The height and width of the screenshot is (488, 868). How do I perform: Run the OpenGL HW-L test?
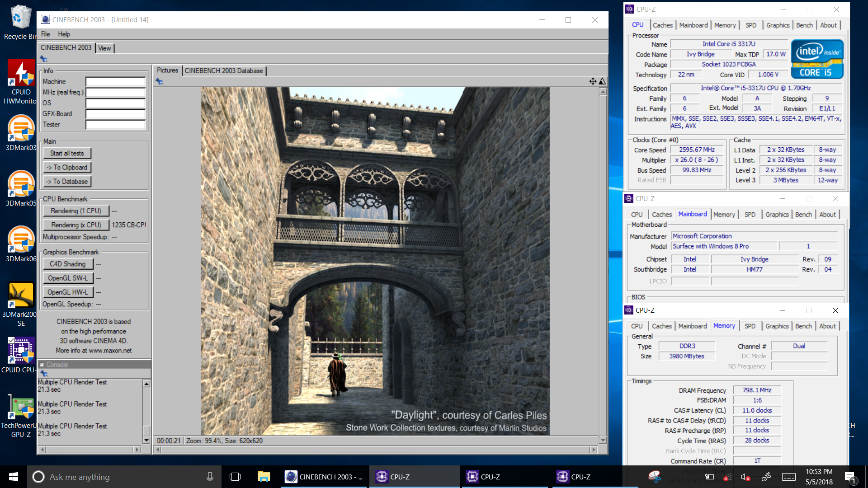point(68,292)
